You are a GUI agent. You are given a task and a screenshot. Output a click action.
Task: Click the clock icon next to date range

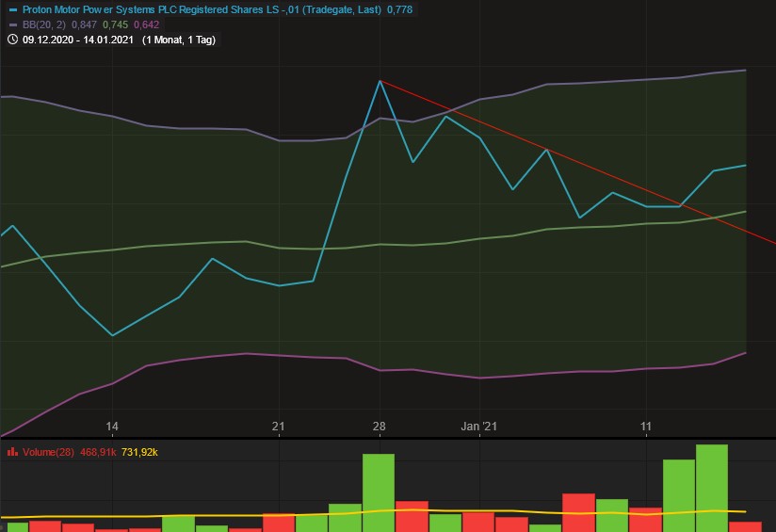[x=12, y=40]
